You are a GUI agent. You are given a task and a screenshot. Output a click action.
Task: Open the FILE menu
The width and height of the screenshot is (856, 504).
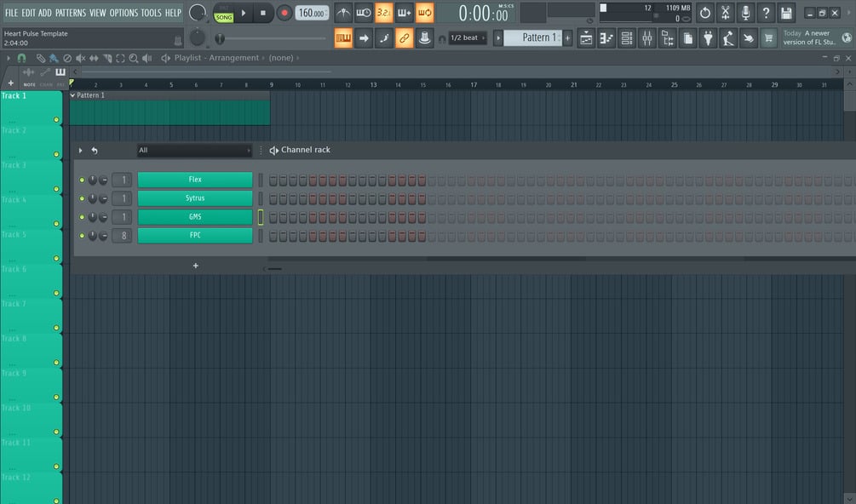pyautogui.click(x=11, y=13)
